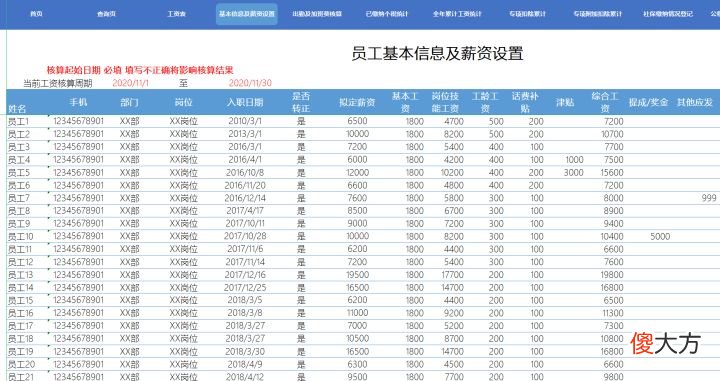Select the 基本工资 column header
Viewport: 720px width, 381px height.
click(405, 102)
